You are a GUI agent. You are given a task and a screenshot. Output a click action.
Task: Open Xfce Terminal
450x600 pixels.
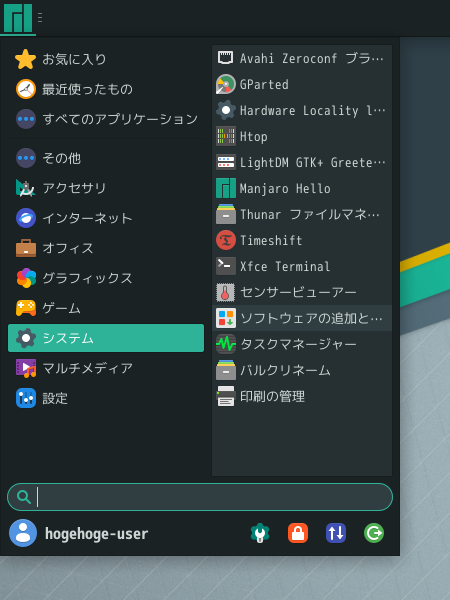[x=302, y=266]
